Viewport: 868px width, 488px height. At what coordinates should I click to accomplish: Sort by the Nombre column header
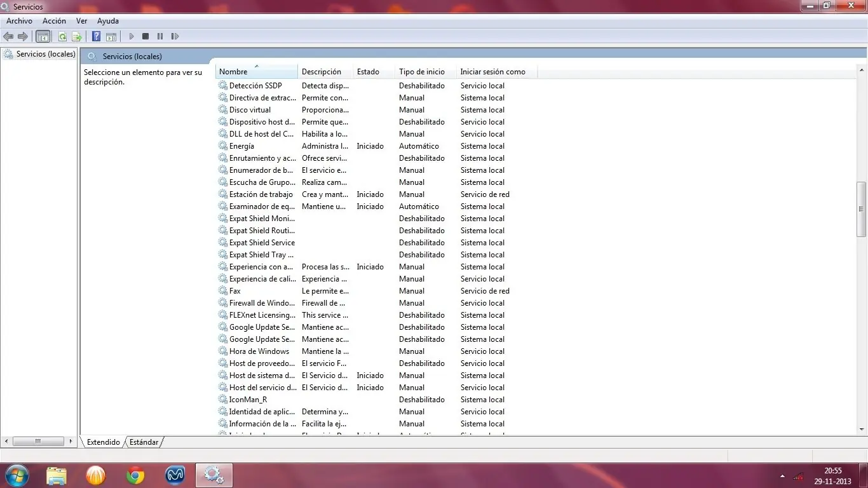pyautogui.click(x=257, y=71)
